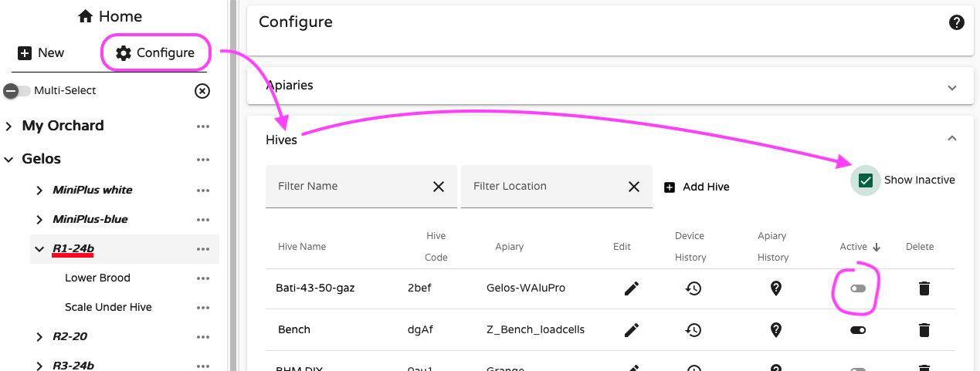This screenshot has width=980, height=371.
Task: Delete the Bati-43-50-gaz hive
Action: click(x=924, y=288)
